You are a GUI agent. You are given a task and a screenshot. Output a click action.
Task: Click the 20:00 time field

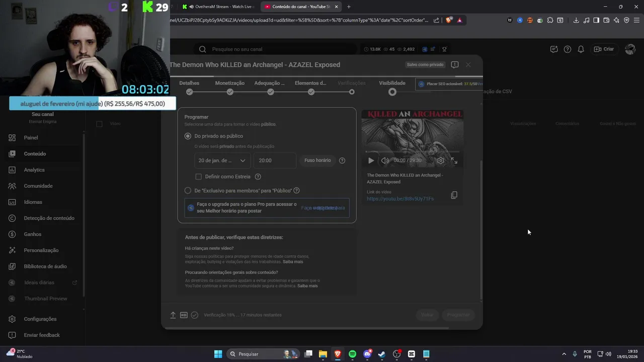point(275,160)
